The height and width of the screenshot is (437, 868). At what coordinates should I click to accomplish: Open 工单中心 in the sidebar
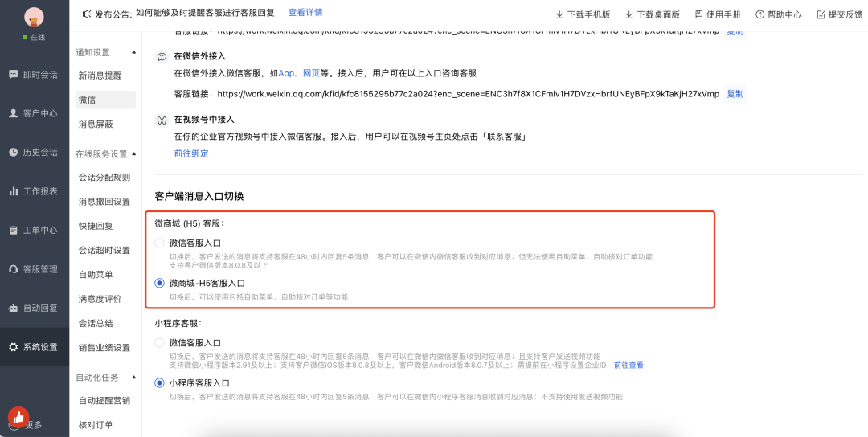click(35, 230)
